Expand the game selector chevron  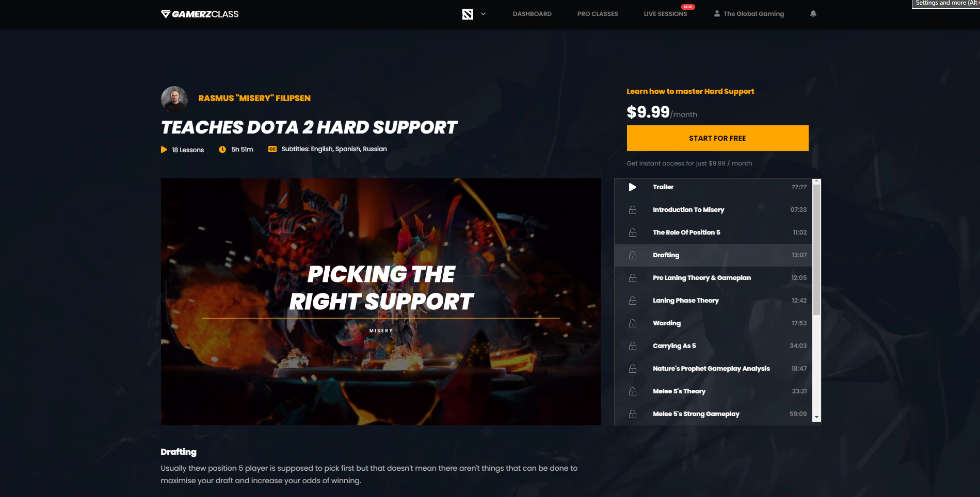(x=483, y=14)
